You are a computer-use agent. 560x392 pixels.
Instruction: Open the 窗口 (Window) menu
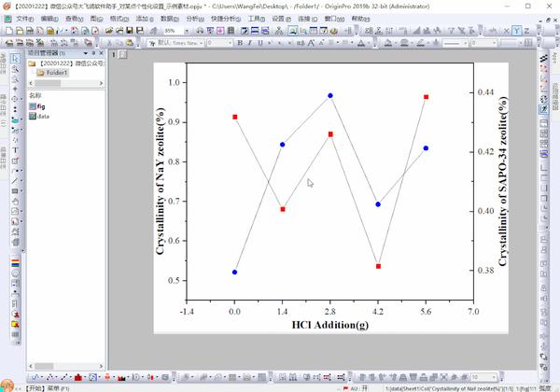[334, 19]
